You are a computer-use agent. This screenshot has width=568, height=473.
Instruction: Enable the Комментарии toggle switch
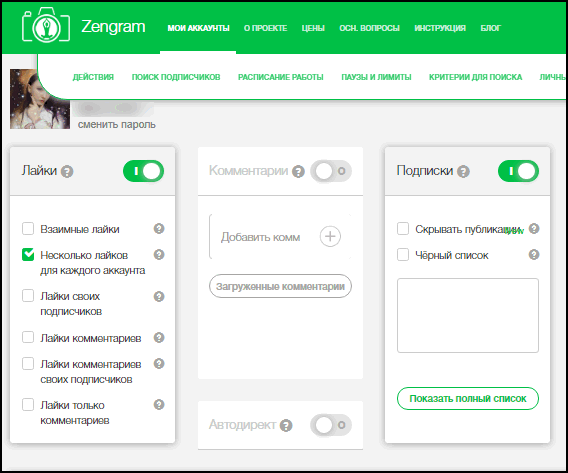pyautogui.click(x=331, y=171)
